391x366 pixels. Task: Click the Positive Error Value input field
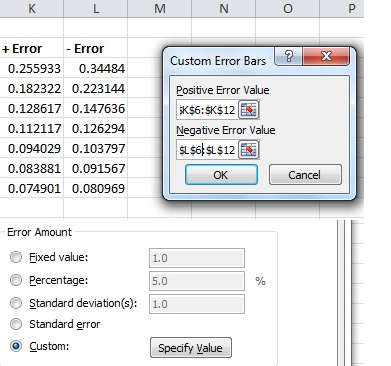click(x=207, y=110)
